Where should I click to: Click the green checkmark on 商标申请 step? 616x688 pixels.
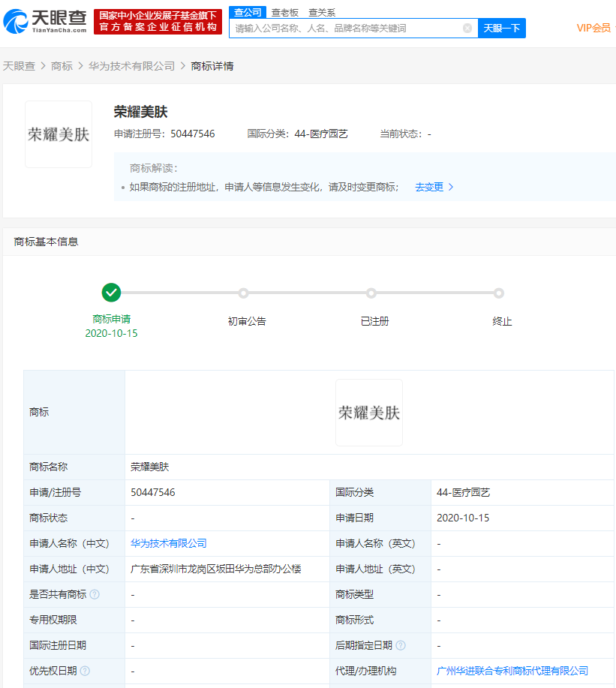[112, 293]
